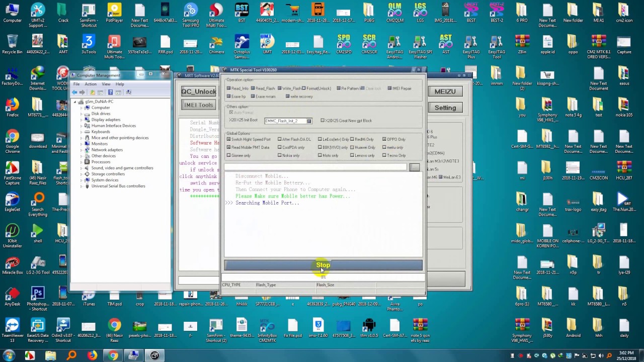Expand the Keyboards tree node

(x=81, y=132)
